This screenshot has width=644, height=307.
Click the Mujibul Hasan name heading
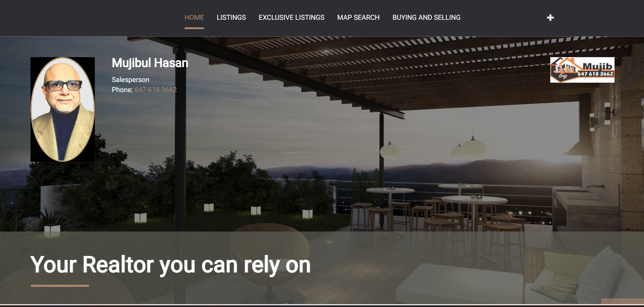point(150,63)
